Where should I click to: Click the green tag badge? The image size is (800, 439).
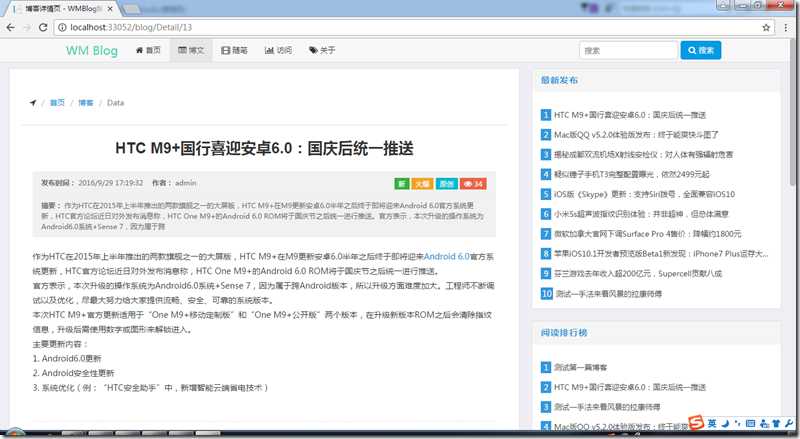402,184
